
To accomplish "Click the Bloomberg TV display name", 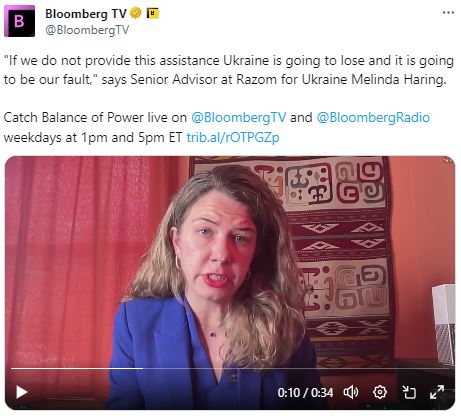I will pos(86,14).
